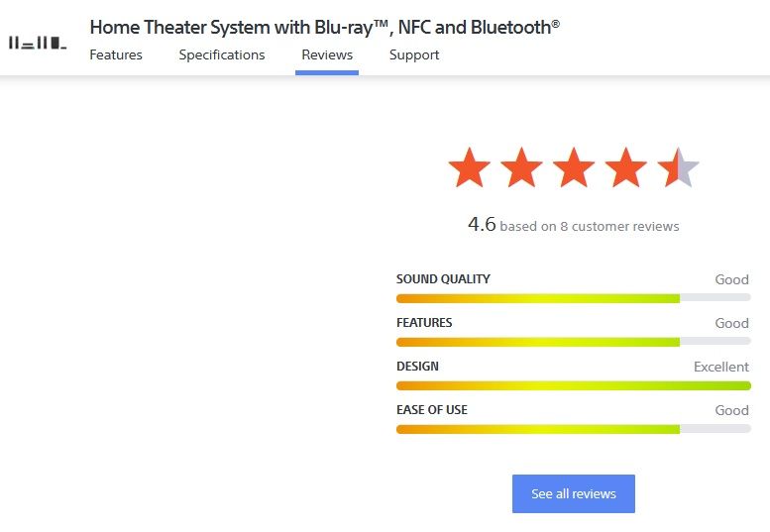Click the Features rating bar
The width and height of the screenshot is (770, 532).
tap(573, 342)
